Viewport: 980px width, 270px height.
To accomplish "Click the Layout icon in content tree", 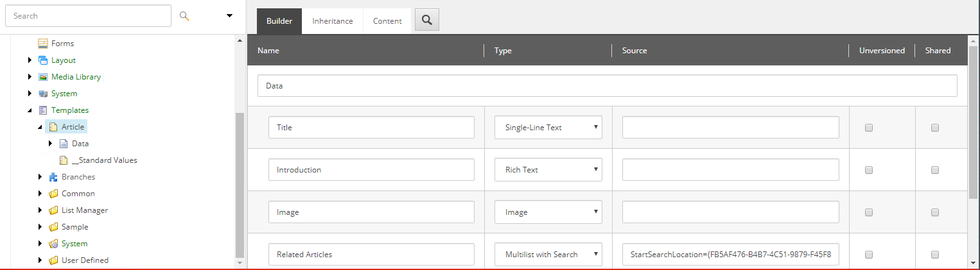I will coord(43,60).
